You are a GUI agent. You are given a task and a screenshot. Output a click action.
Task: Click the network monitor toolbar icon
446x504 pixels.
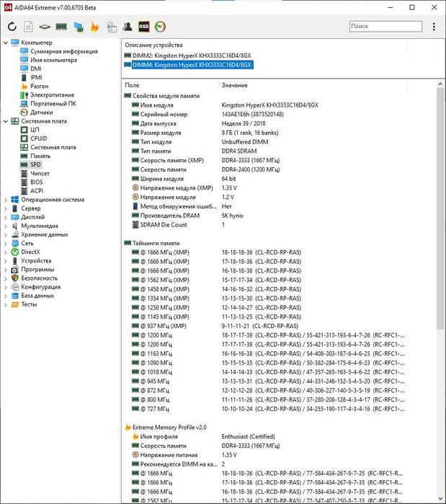[x=79, y=27]
